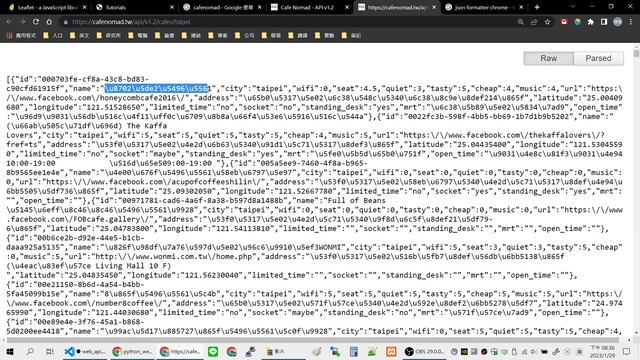Toggle the browser side panel icon

coord(604,22)
